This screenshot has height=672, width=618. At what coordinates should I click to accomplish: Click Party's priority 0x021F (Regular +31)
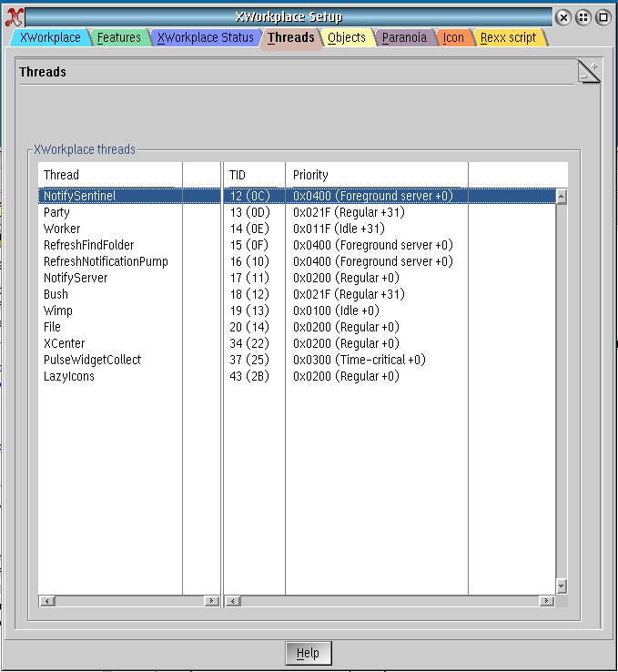click(349, 212)
